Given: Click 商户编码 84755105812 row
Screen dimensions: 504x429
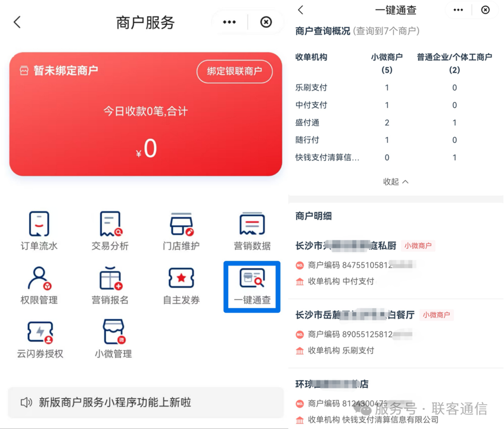Looking at the screenshot, I should 356,265.
